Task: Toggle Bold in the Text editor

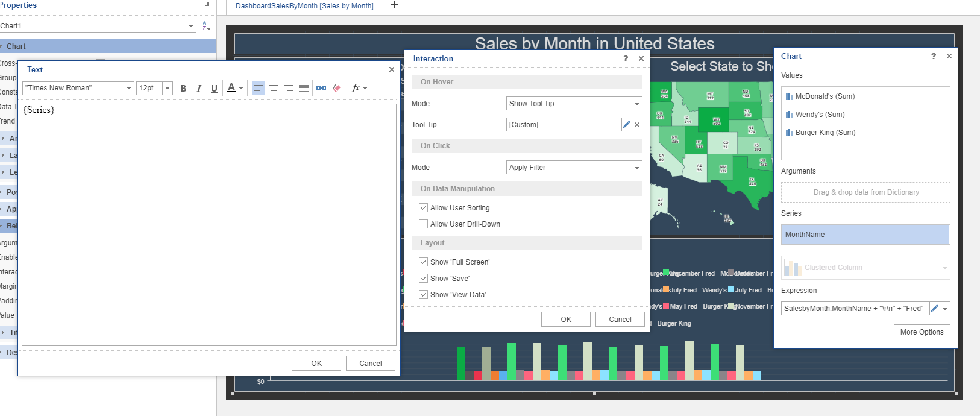Action: (x=184, y=88)
